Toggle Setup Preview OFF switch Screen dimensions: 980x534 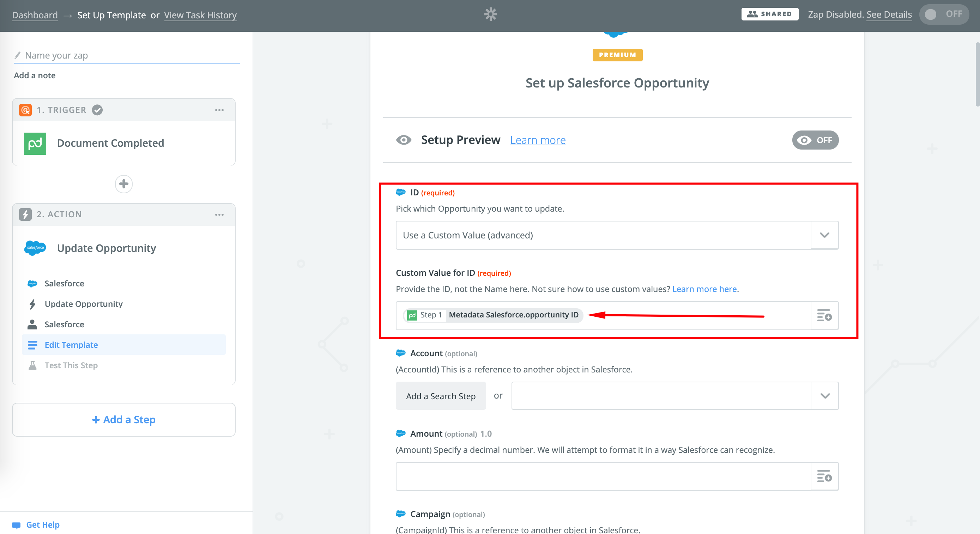[815, 140]
